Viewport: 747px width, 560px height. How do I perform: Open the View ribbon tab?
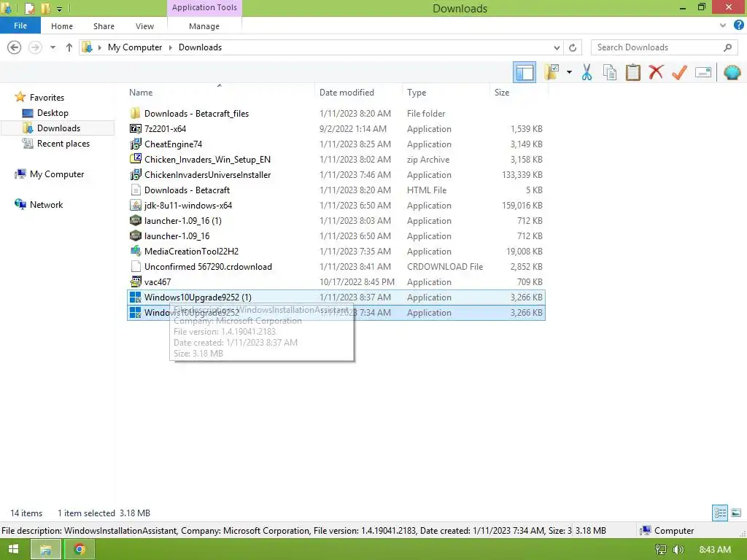[x=144, y=26]
